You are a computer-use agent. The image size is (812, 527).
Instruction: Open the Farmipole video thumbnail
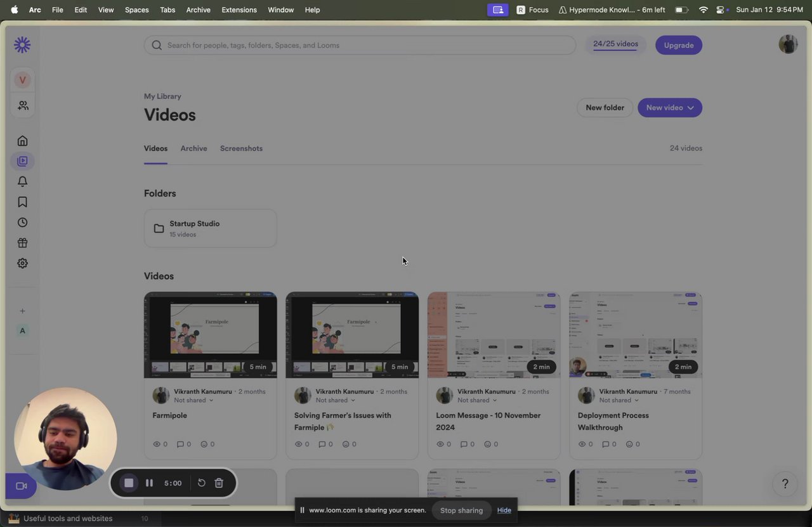(210, 335)
